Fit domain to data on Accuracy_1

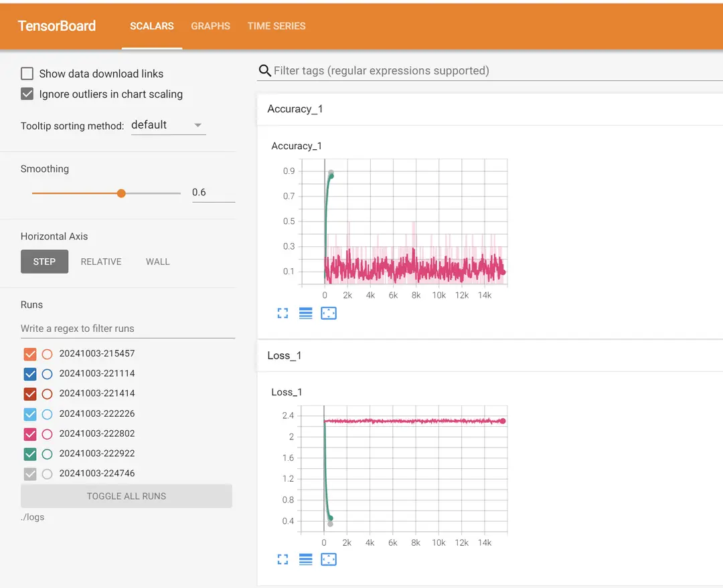click(x=329, y=313)
